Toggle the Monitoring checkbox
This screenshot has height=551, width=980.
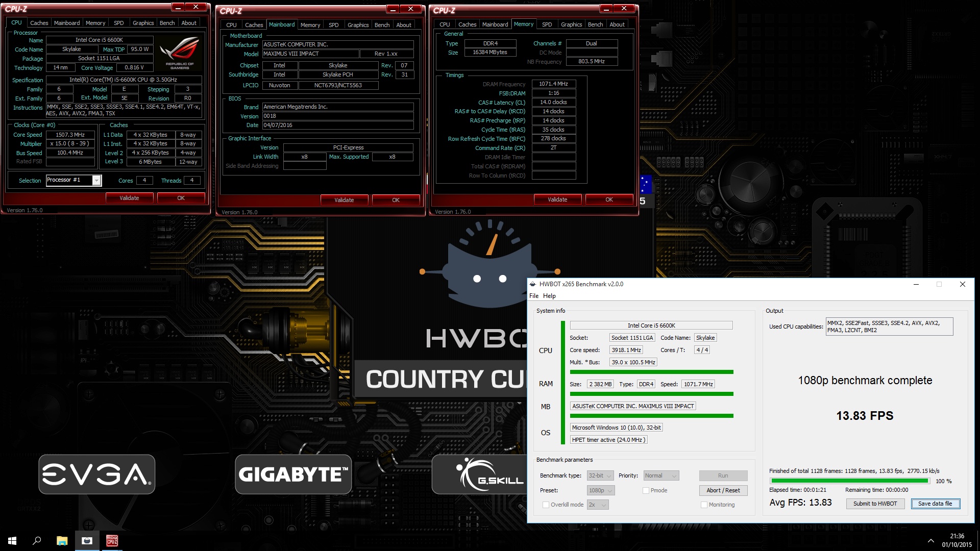point(704,505)
